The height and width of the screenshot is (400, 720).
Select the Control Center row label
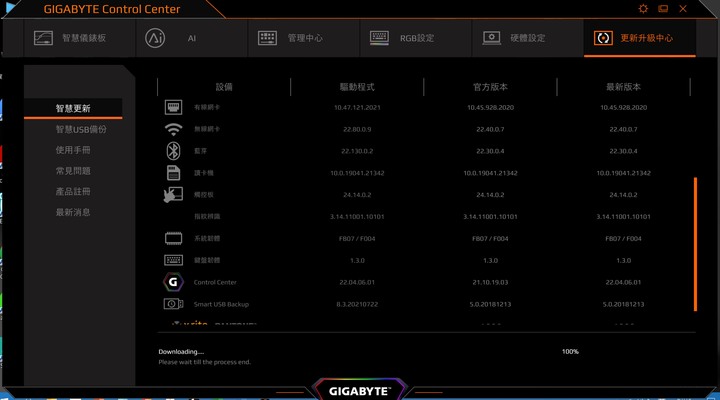[215, 282]
